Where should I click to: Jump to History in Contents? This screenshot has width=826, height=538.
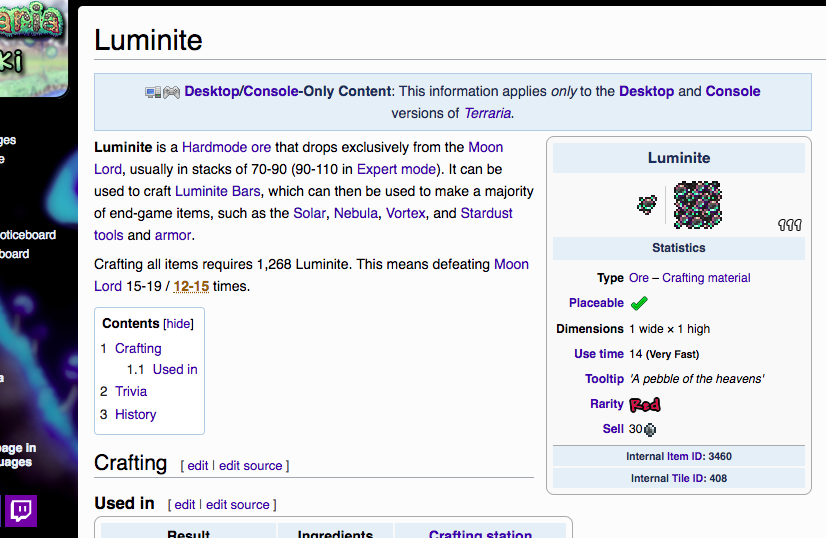pos(135,414)
